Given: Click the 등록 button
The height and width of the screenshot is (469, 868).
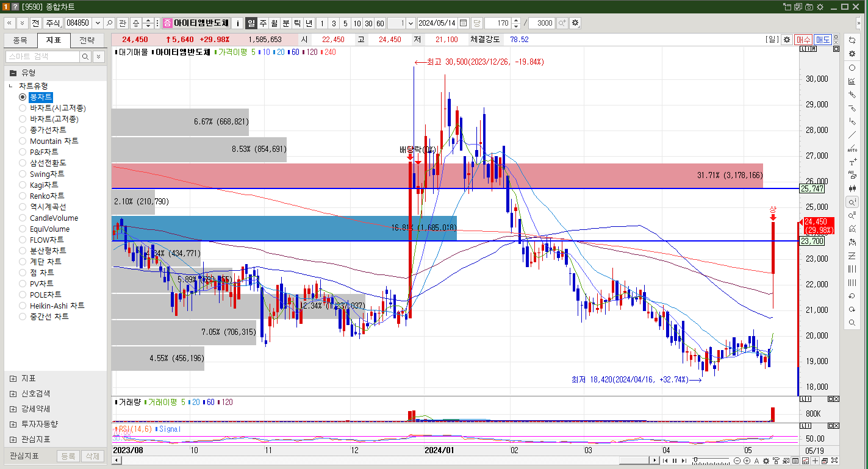Looking at the screenshot, I should (x=68, y=456).
